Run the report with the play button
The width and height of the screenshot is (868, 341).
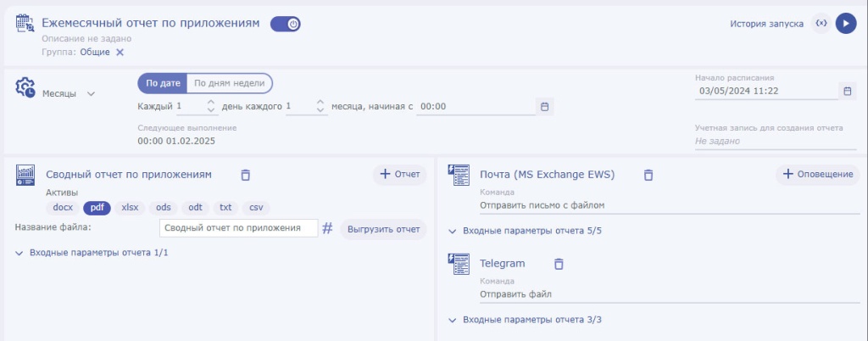tap(845, 24)
